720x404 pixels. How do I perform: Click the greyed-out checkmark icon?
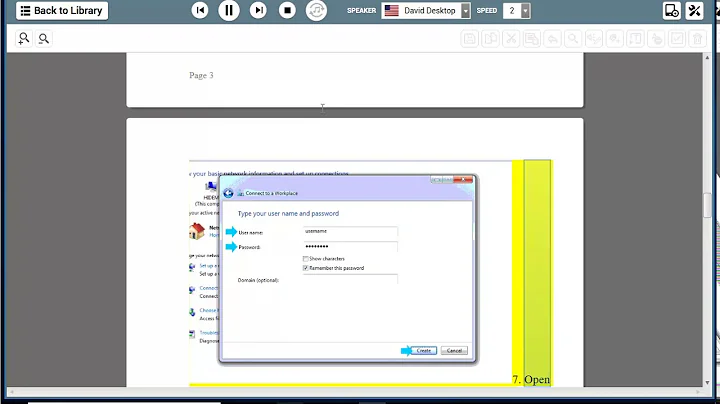point(677,39)
